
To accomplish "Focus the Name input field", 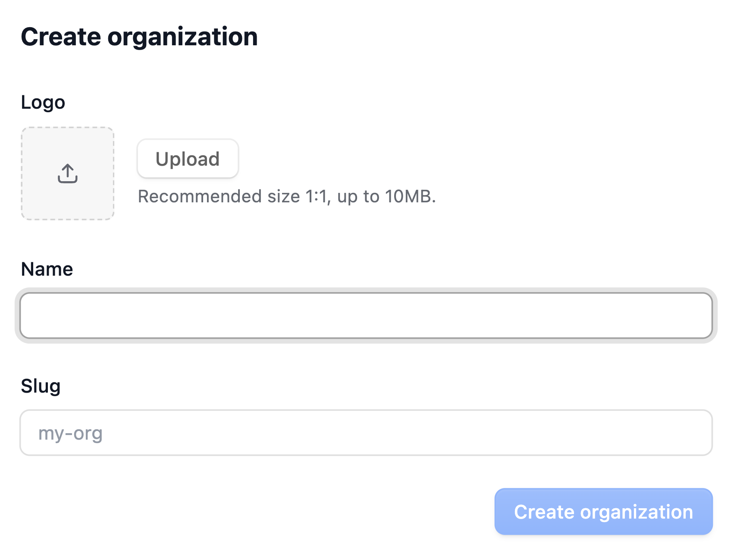I will click(366, 315).
